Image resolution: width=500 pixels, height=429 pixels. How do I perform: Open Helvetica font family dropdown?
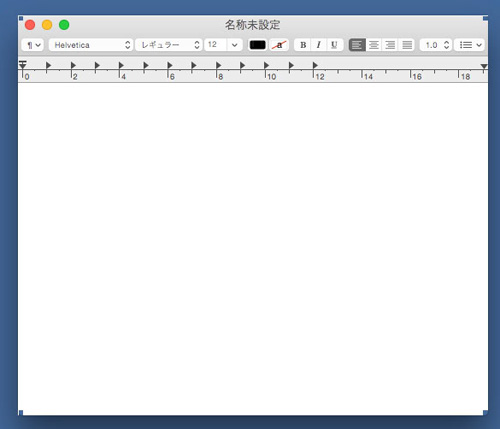(91, 45)
